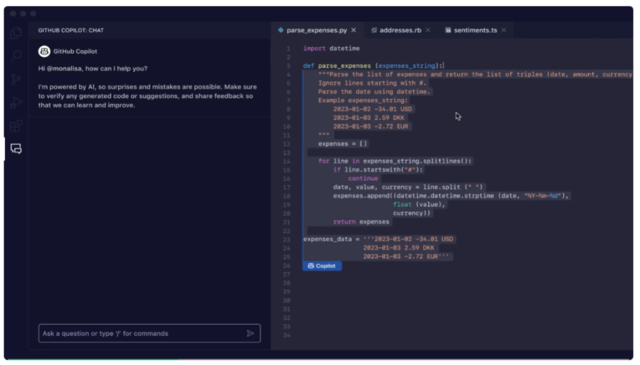The height and width of the screenshot is (365, 640).
Task: Open the Search magnifier in activity bar
Action: [16, 56]
